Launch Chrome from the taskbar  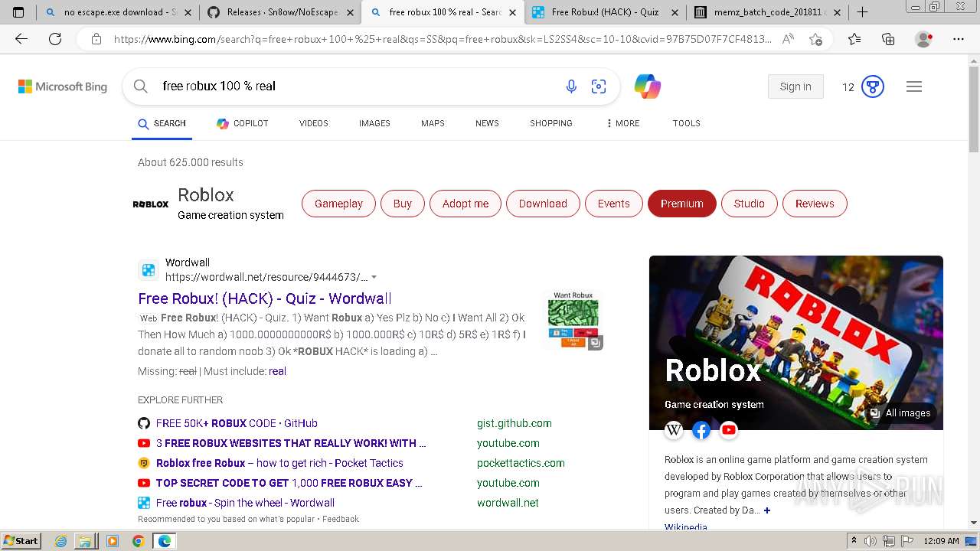138,541
